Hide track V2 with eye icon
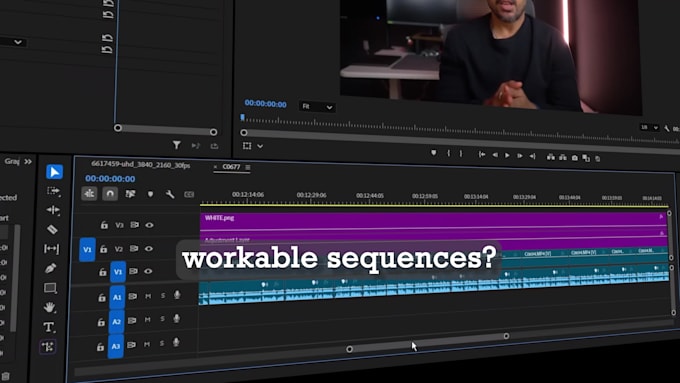680x383 pixels. point(149,249)
